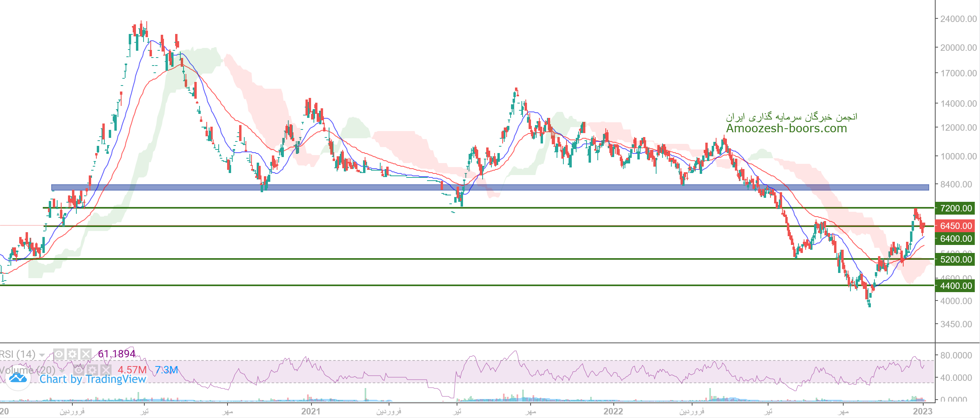Click the 2021 date on time axis
This screenshot has height=418, width=980.
point(311,411)
